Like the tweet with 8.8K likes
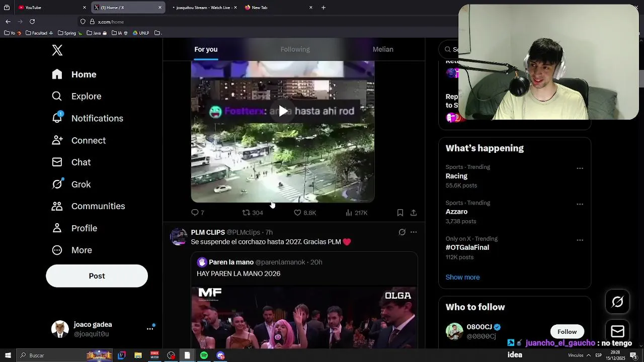This screenshot has width=644, height=362. 305,213
